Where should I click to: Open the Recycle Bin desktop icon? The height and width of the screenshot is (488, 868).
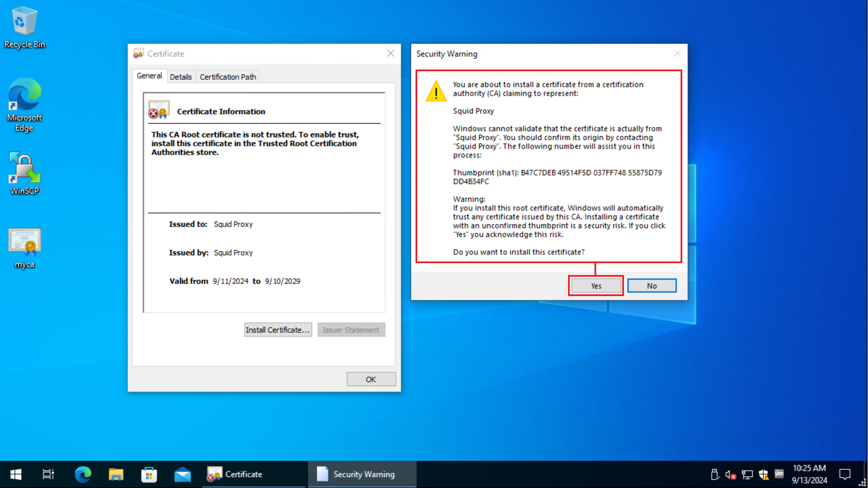[24, 28]
